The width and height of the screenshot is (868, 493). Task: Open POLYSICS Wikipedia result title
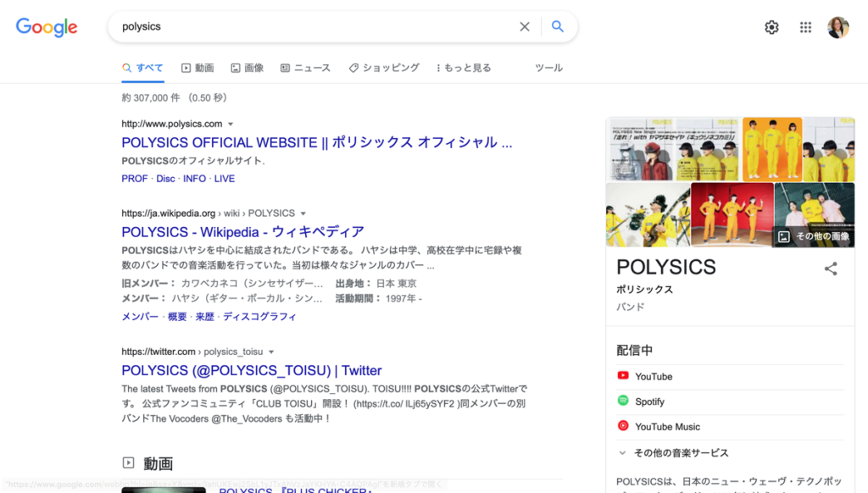[x=243, y=232]
